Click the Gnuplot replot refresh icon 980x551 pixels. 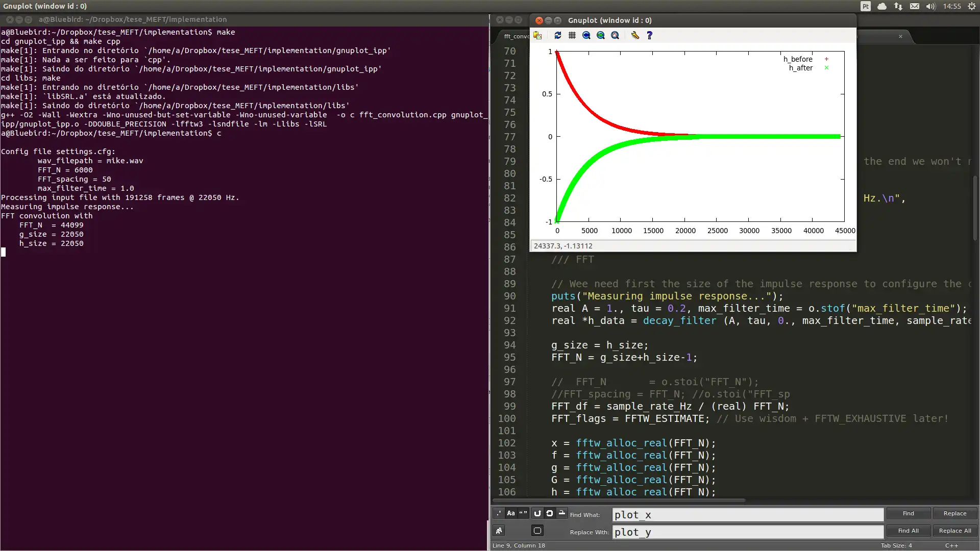(557, 35)
